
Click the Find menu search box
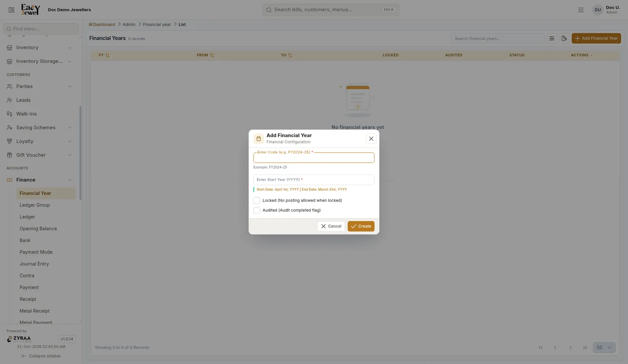click(x=41, y=29)
